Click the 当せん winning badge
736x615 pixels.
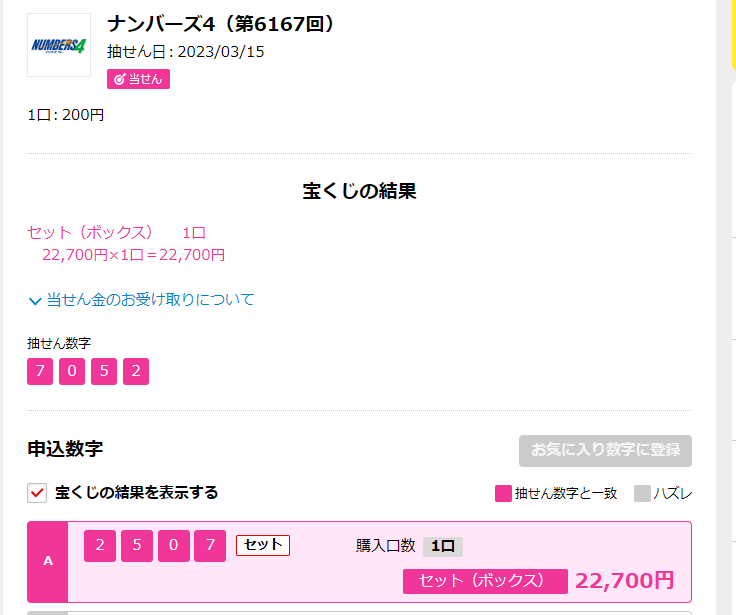[x=138, y=79]
